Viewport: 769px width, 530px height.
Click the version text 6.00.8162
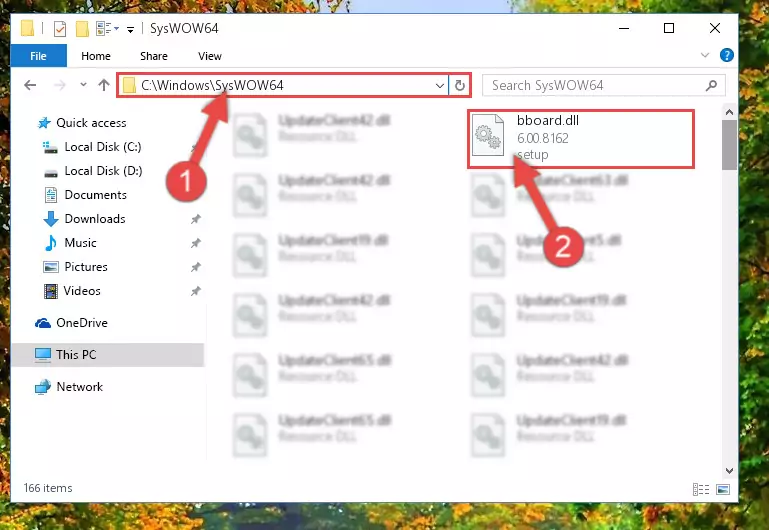(542, 138)
